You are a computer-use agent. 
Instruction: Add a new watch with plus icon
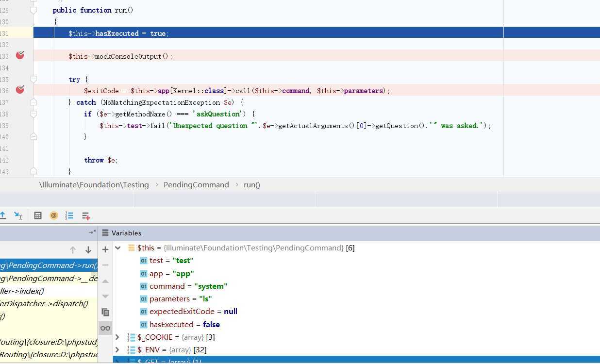[x=105, y=249]
